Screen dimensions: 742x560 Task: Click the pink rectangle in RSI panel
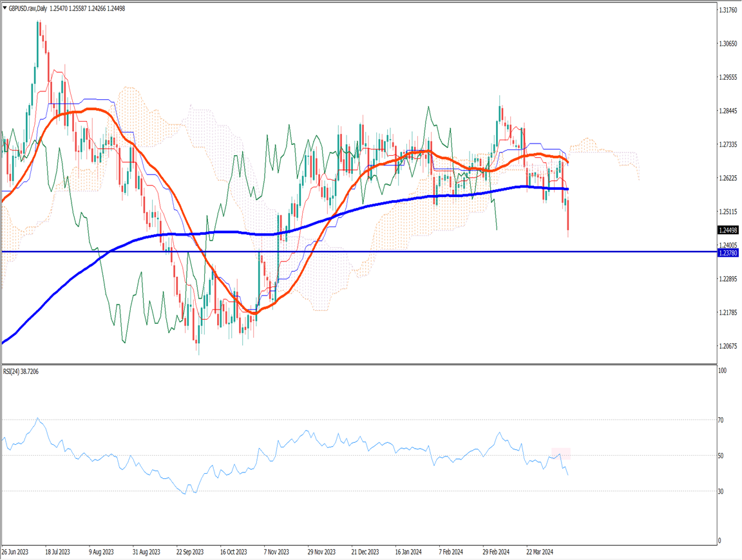(x=560, y=453)
